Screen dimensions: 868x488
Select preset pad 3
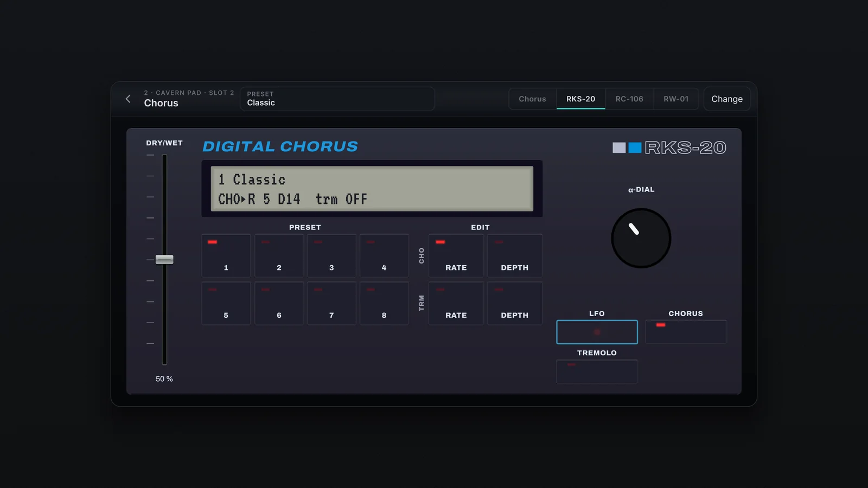tap(331, 256)
